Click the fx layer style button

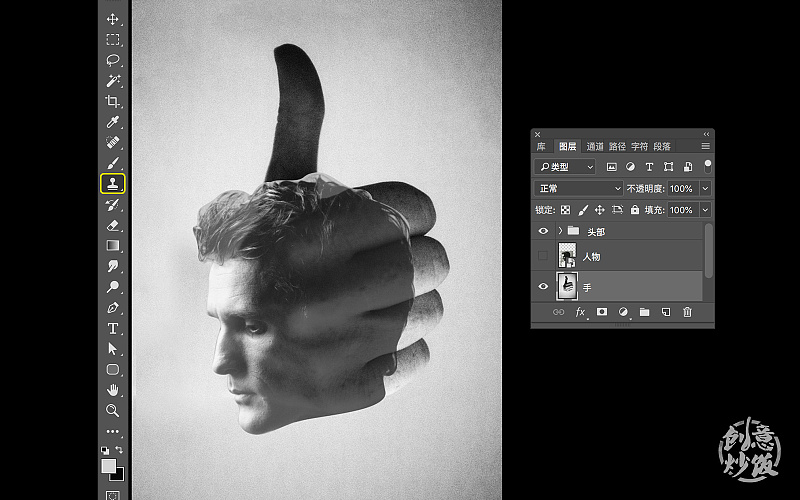point(580,313)
